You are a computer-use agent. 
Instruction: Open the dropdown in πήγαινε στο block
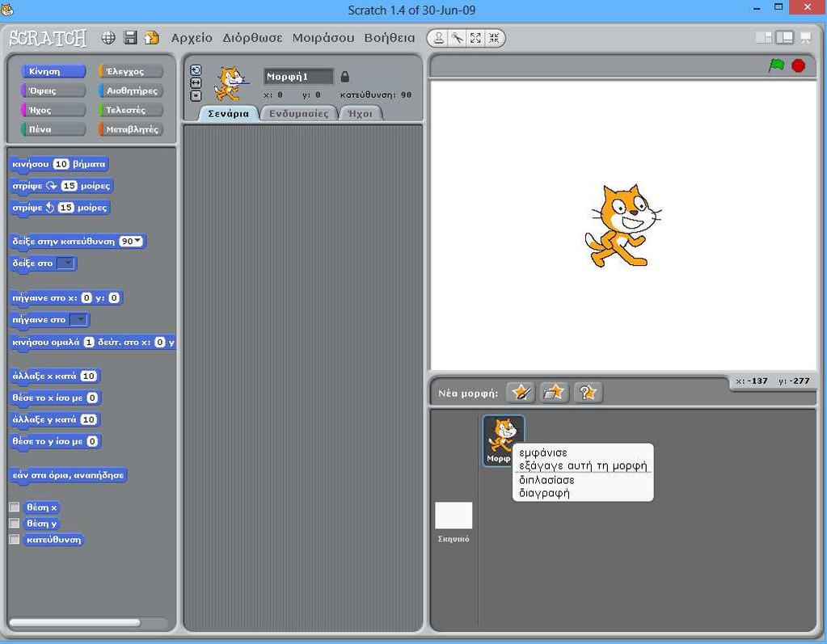[x=78, y=319]
